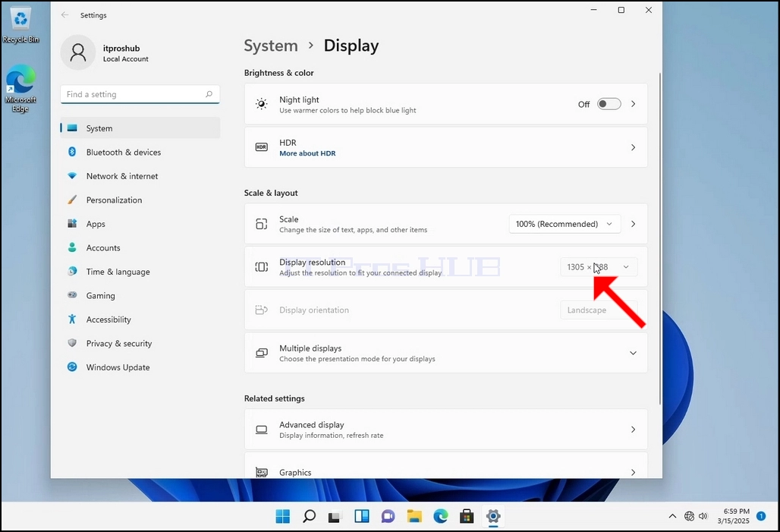The width and height of the screenshot is (780, 532).
Task: Launch Microsoft Store from taskbar
Action: (x=467, y=517)
